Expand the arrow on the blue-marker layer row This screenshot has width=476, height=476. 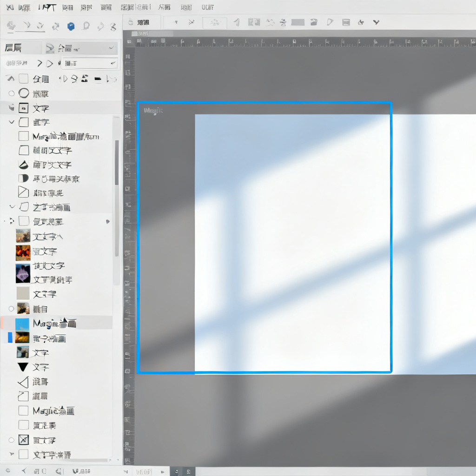(11, 221)
